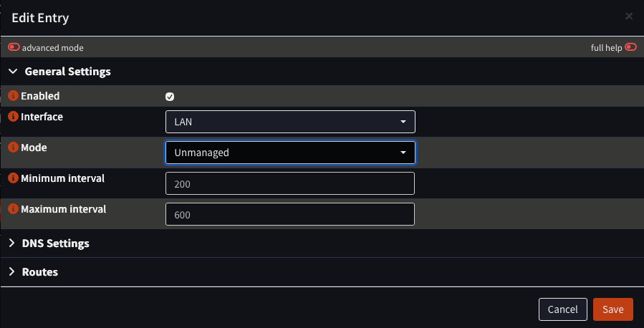Collapse the General Settings section
Viewport: 644px width, 328px height.
(x=67, y=72)
